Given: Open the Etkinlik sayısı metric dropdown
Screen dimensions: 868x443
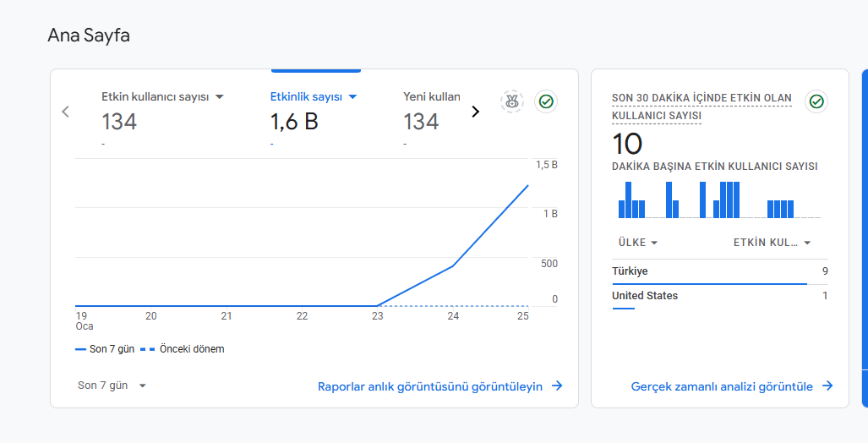Looking at the screenshot, I should 352,97.
